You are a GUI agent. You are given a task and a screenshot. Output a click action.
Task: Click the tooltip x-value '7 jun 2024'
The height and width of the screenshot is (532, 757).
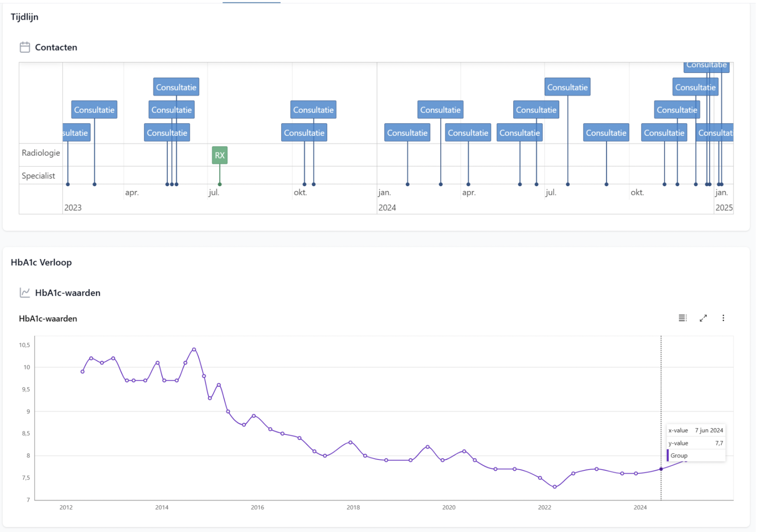coord(709,430)
